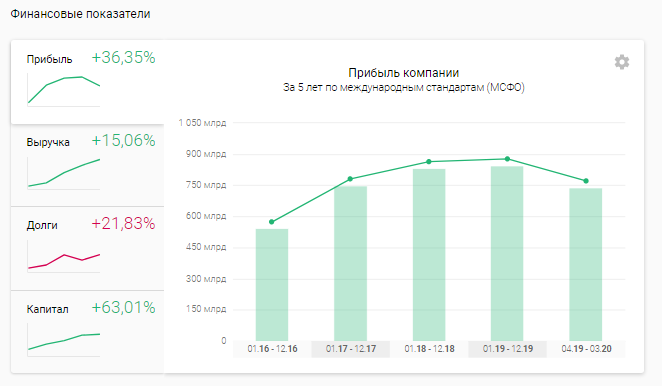Click the line point above 01.19 - 12.19
This screenshot has width=662, height=386.
pyautogui.click(x=507, y=159)
